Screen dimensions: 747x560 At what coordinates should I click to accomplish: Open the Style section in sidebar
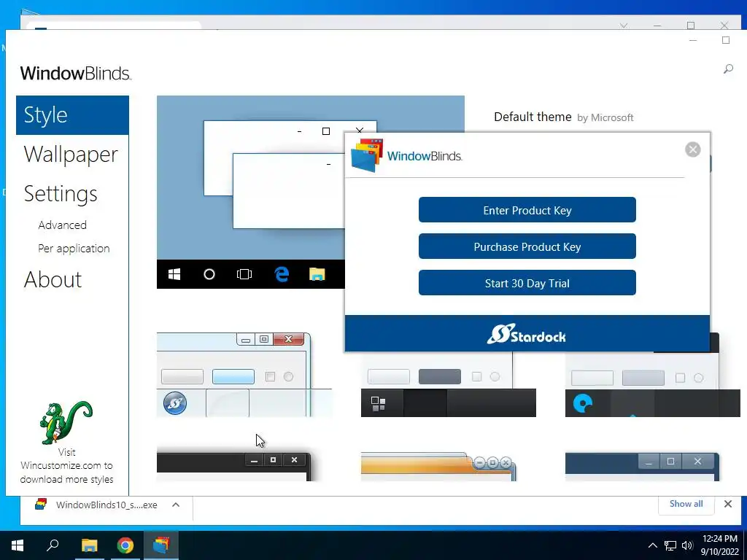point(72,114)
